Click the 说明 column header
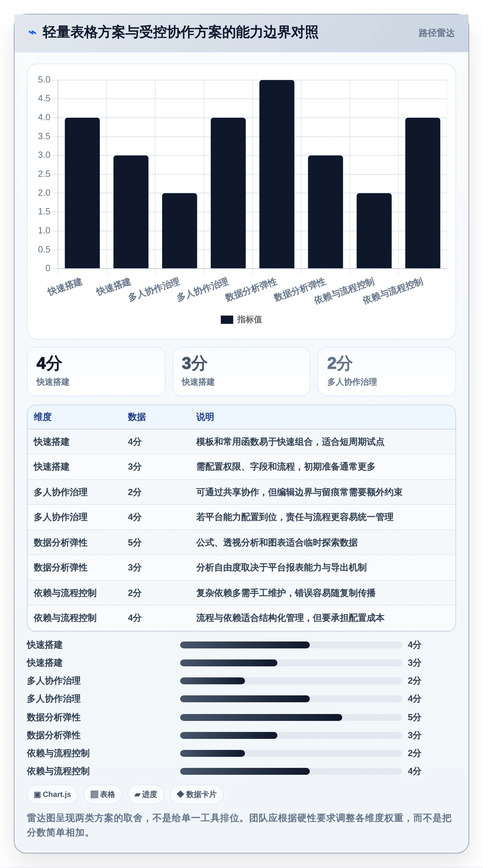 [205, 417]
